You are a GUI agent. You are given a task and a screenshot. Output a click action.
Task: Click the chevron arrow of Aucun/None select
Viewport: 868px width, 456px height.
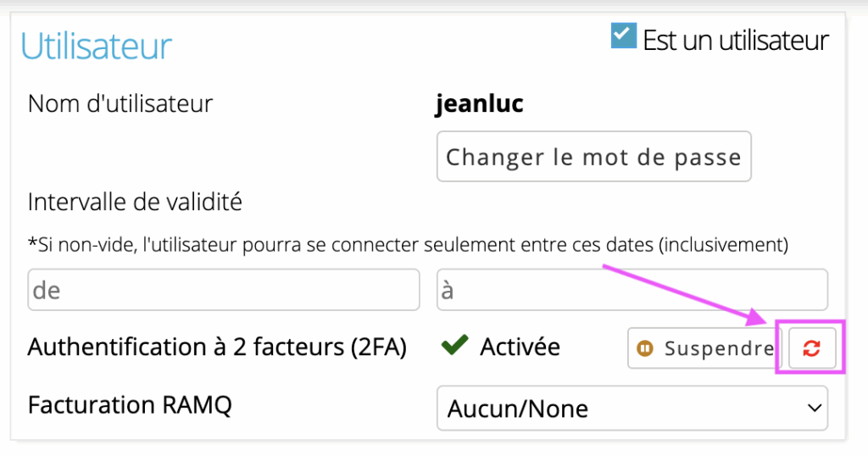point(814,409)
